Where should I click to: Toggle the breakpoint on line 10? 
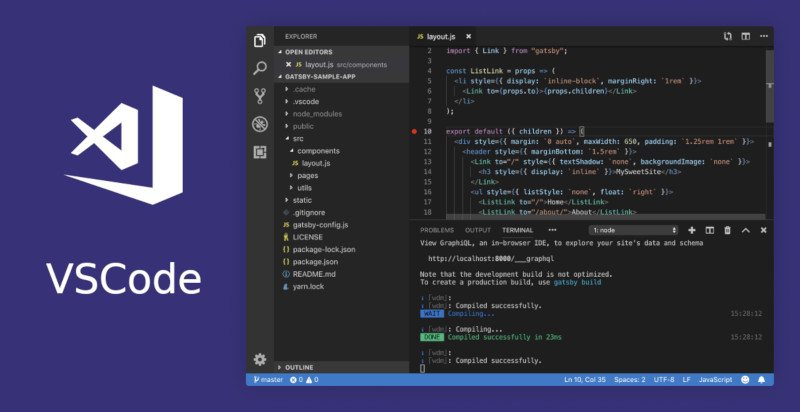[x=415, y=131]
